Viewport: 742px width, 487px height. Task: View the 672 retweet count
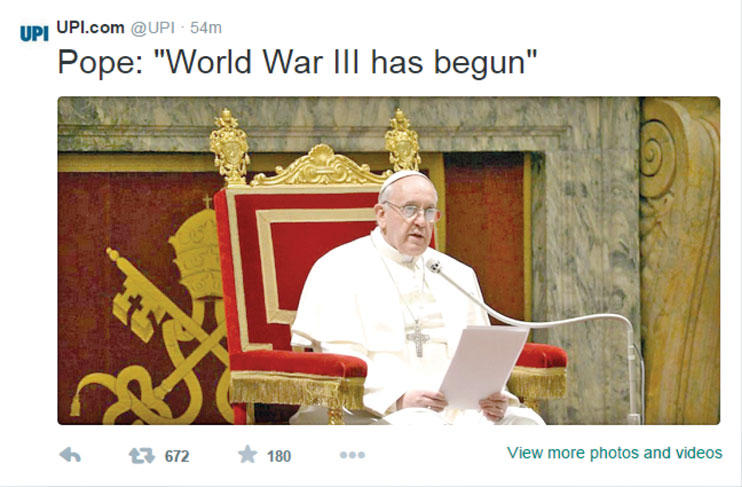coord(177,456)
